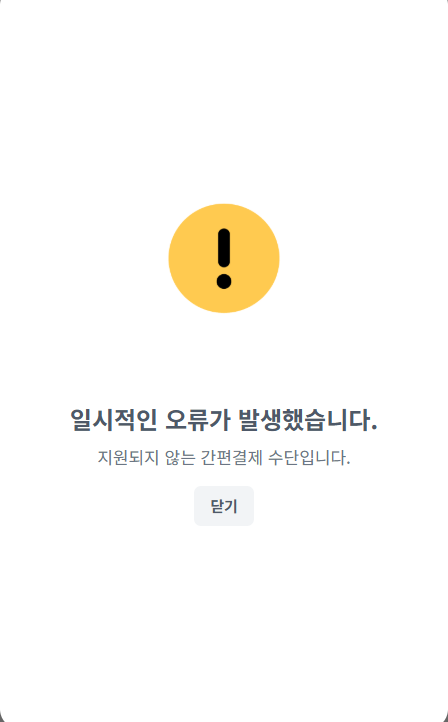Click the vertical bar of the exclamation mark

(x=224, y=248)
